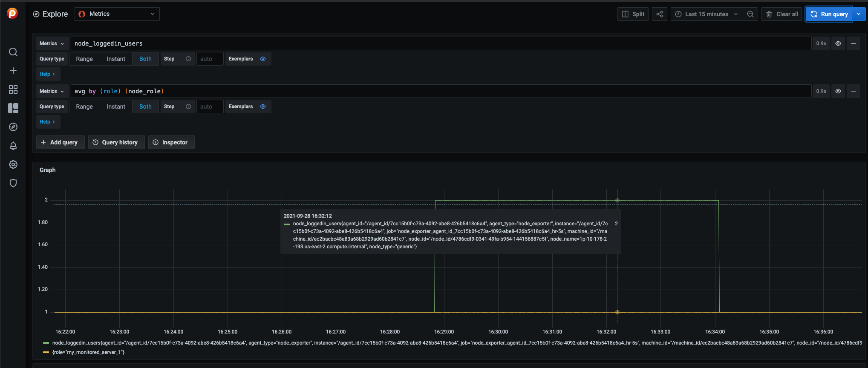
Task: Open the Run query interval dropdown arrow
Action: (x=859, y=14)
